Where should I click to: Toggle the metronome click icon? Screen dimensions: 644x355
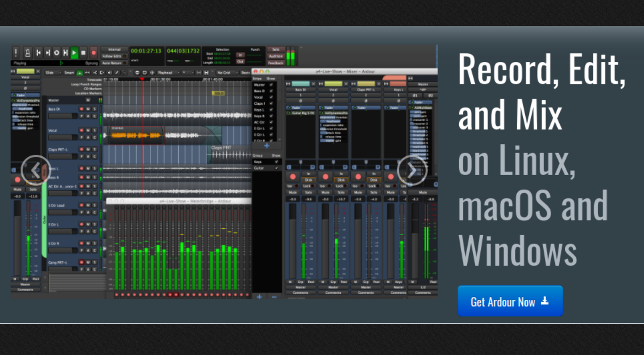click(28, 52)
